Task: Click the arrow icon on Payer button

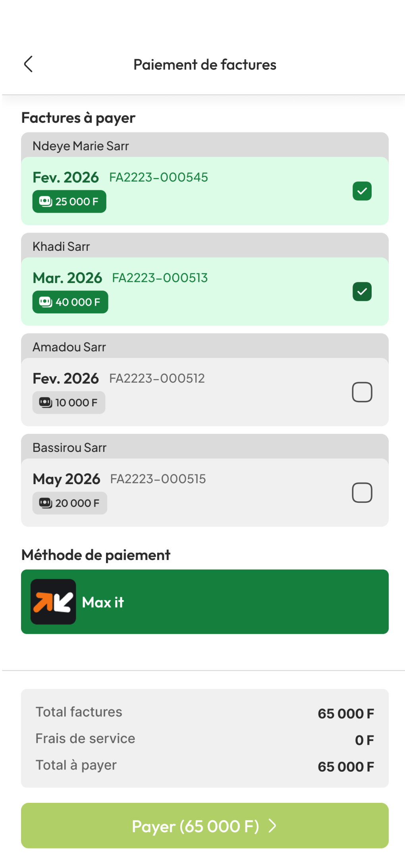Action: [272, 825]
